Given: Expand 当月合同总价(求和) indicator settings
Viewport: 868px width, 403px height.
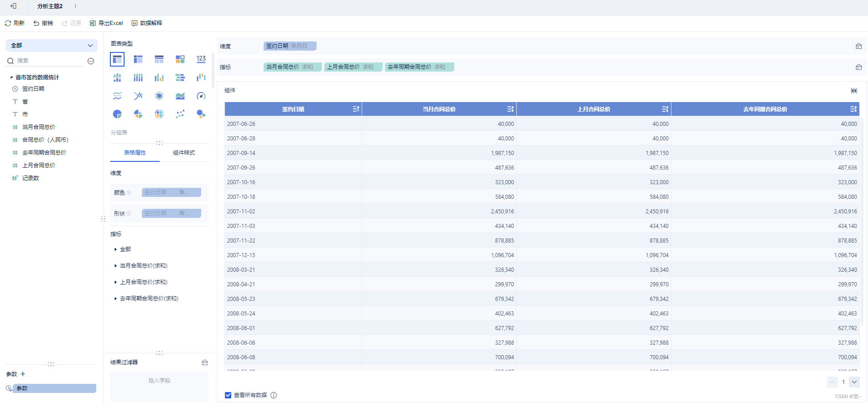Looking at the screenshot, I should point(115,266).
